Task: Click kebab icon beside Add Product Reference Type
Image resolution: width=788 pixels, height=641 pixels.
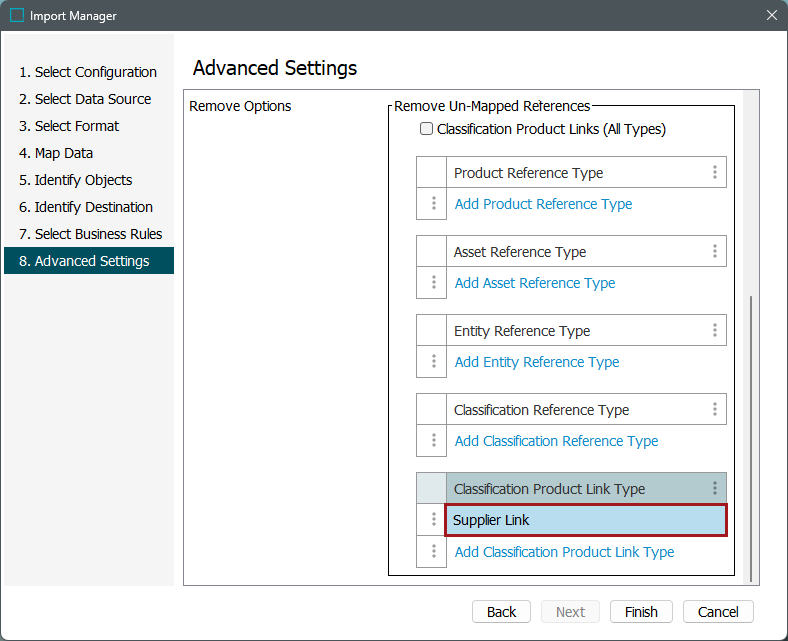Action: (433, 204)
